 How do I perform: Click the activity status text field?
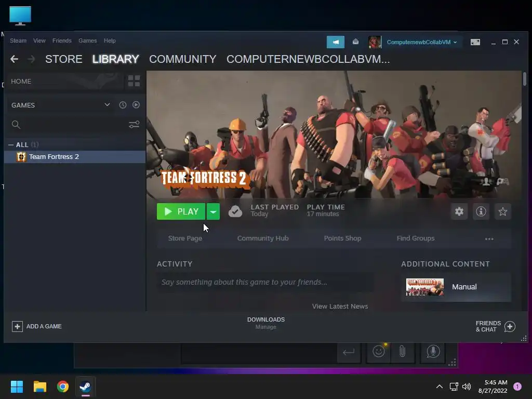265,282
